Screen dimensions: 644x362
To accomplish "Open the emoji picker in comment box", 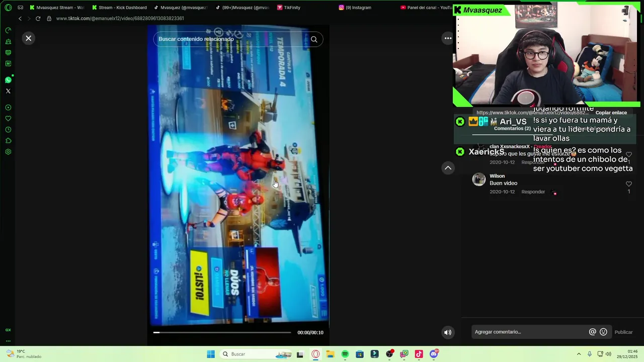I will tap(603, 332).
